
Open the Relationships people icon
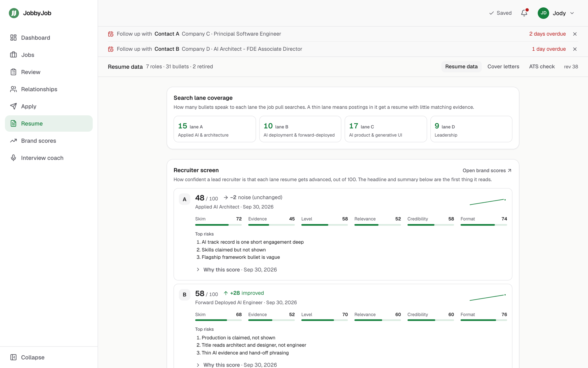pos(13,89)
